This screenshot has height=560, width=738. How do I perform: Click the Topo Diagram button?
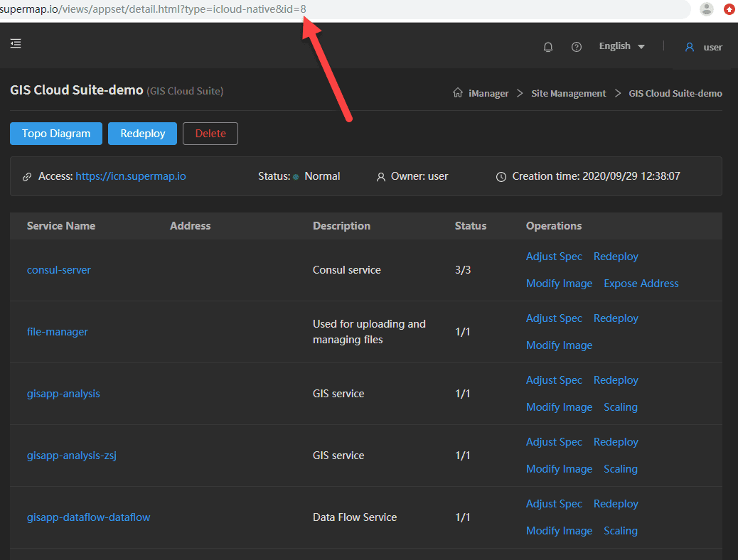56,134
